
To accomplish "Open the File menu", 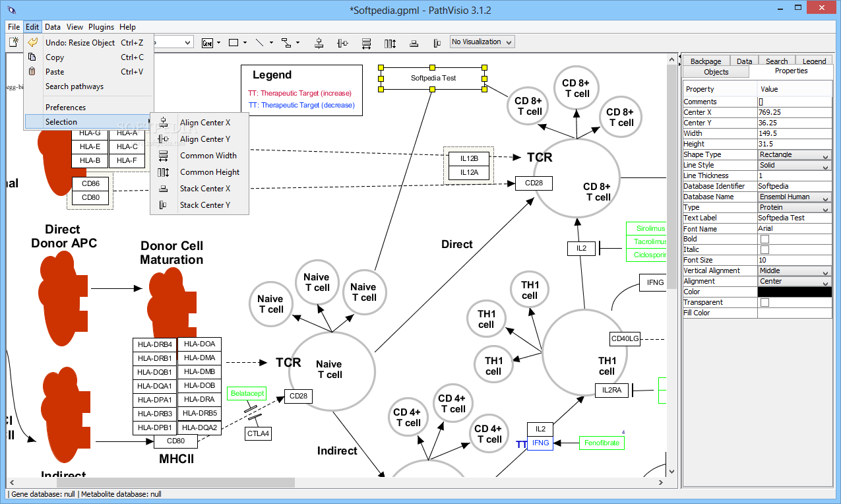I will pos(14,27).
